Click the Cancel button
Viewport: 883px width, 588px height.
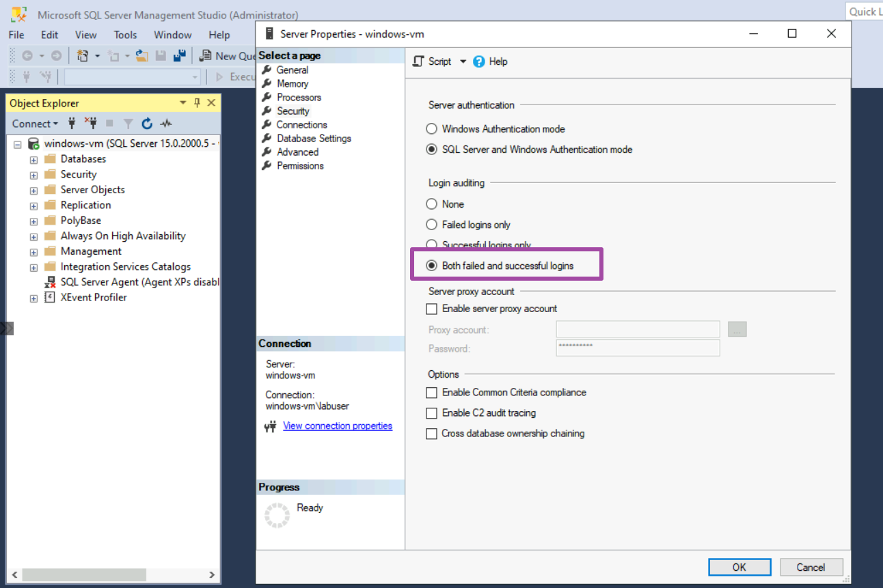[811, 567]
